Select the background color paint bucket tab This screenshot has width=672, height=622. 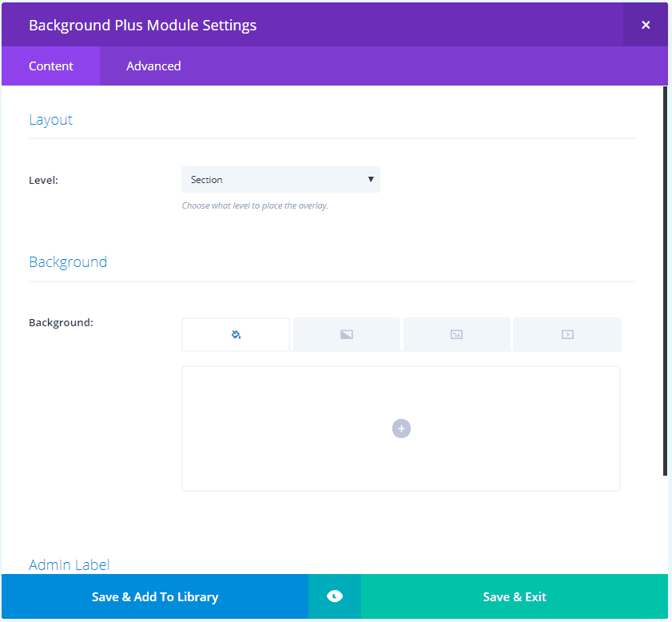coord(236,334)
